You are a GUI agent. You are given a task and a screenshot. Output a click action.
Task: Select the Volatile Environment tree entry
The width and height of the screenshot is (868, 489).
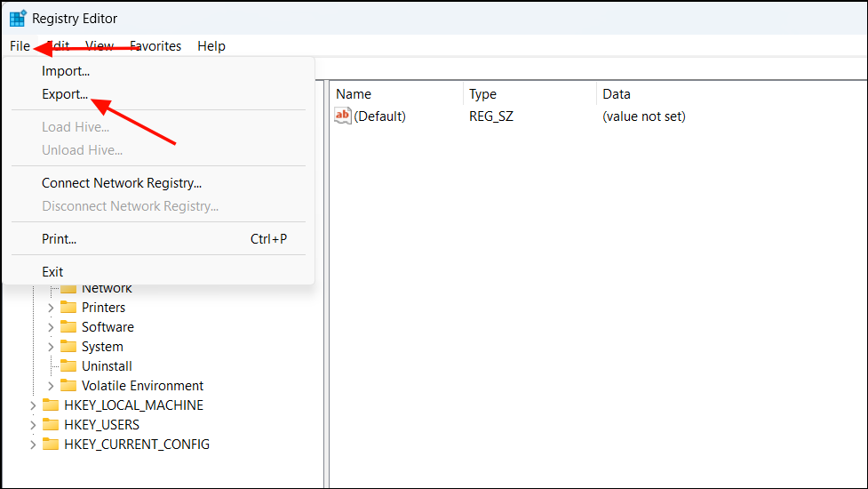coord(143,386)
